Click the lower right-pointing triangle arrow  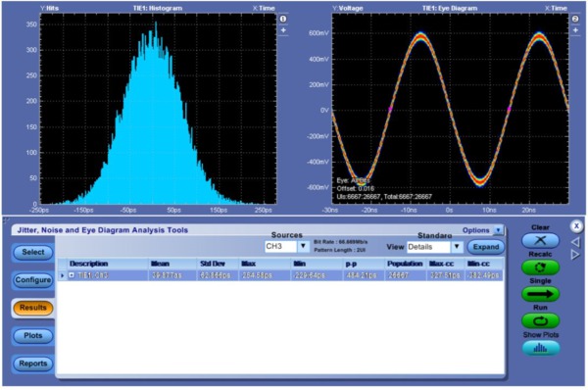click(575, 255)
